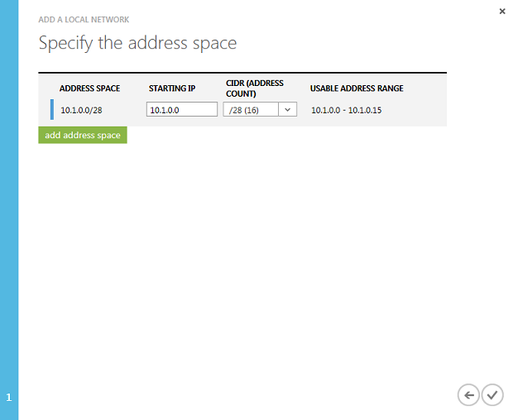Click the blue wizard sidebar strip
This screenshot has width=513, height=420.
[x=9, y=210]
